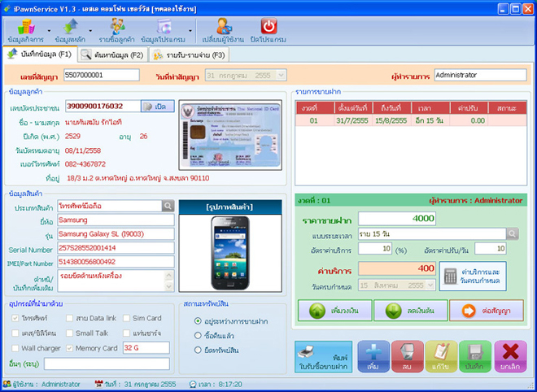The width and height of the screenshot is (537, 392).
Task: Click the เลขที่สัญญา contract number field
Action: pos(102,75)
